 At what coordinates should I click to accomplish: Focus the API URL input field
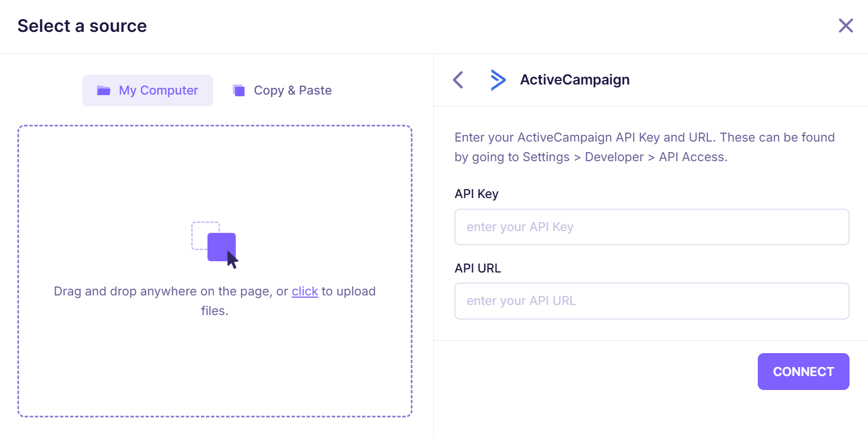click(x=652, y=301)
